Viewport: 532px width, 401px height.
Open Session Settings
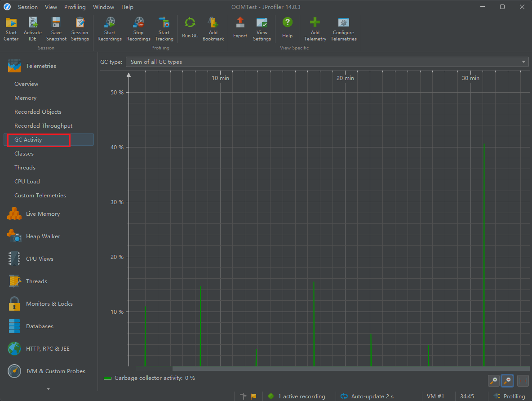[x=80, y=29]
